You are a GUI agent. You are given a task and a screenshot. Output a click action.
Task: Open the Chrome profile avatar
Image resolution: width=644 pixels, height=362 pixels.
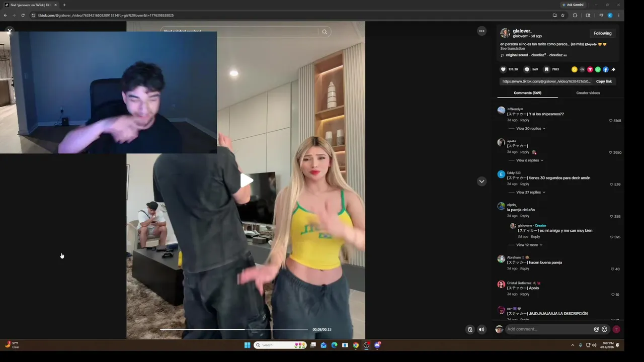(610, 16)
